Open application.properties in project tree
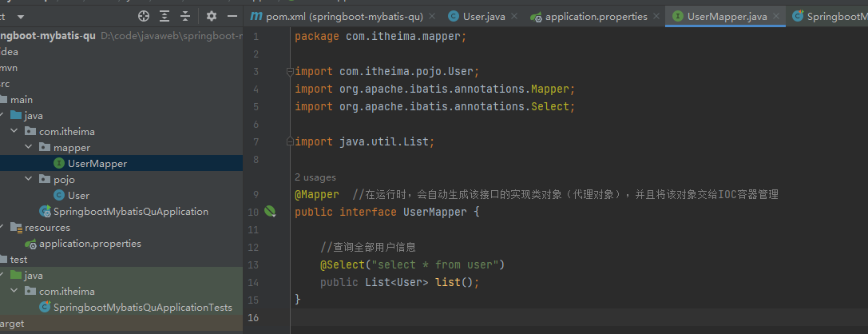The height and width of the screenshot is (334, 868). (x=90, y=244)
